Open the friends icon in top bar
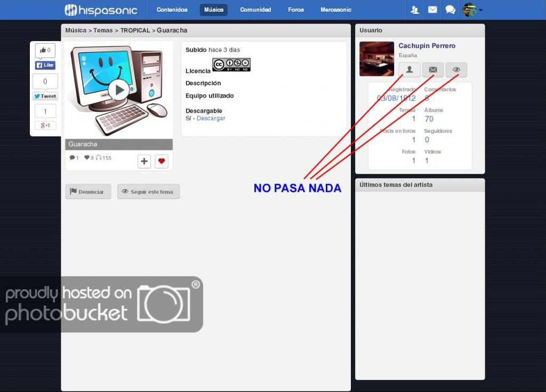The height and width of the screenshot is (392, 546). (415, 10)
